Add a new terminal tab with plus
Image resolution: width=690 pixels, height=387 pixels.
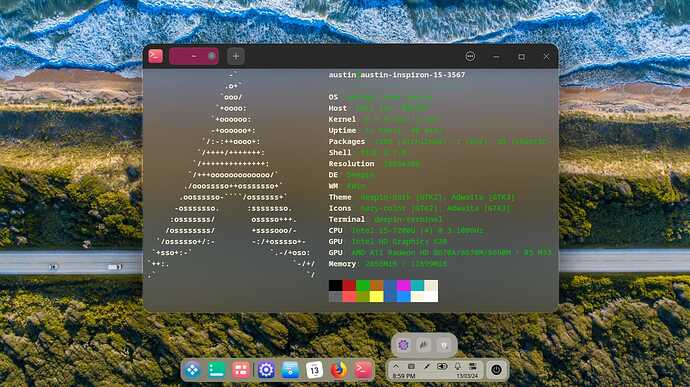(x=236, y=56)
